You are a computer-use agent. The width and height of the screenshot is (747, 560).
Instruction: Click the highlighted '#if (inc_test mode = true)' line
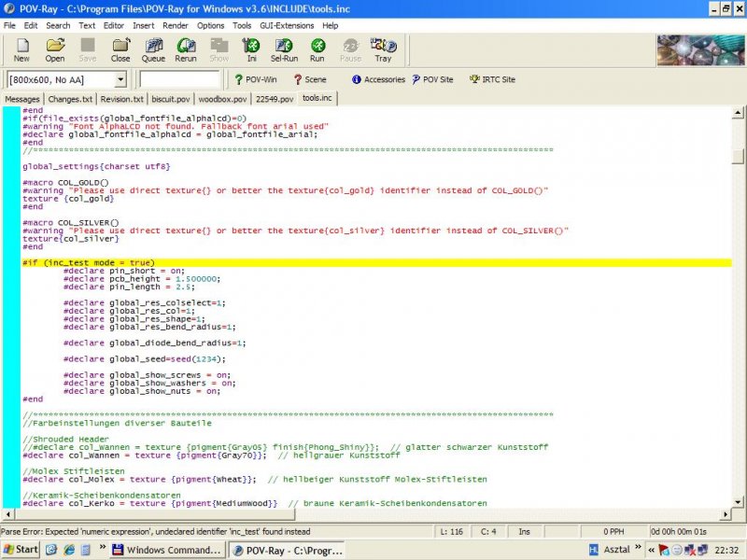pos(376,263)
